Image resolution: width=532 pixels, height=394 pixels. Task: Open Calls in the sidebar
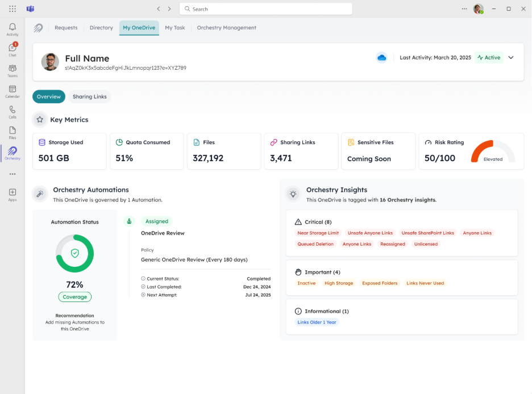[x=13, y=112]
